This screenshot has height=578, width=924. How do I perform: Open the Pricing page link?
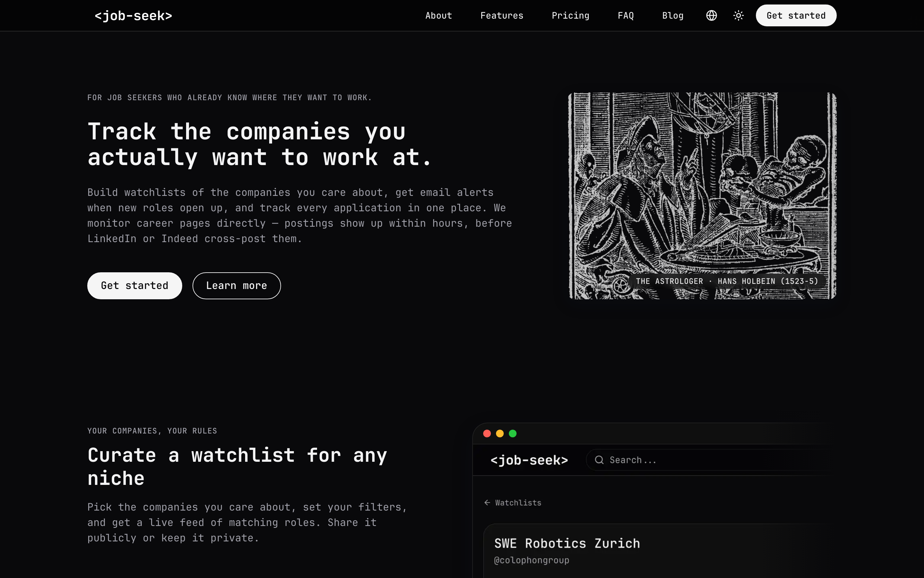point(570,16)
